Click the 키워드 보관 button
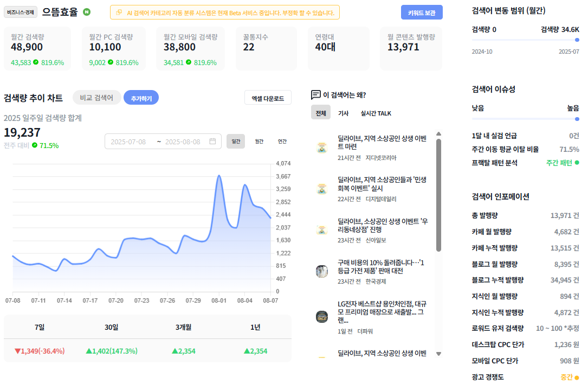The height and width of the screenshot is (384, 588). [422, 12]
